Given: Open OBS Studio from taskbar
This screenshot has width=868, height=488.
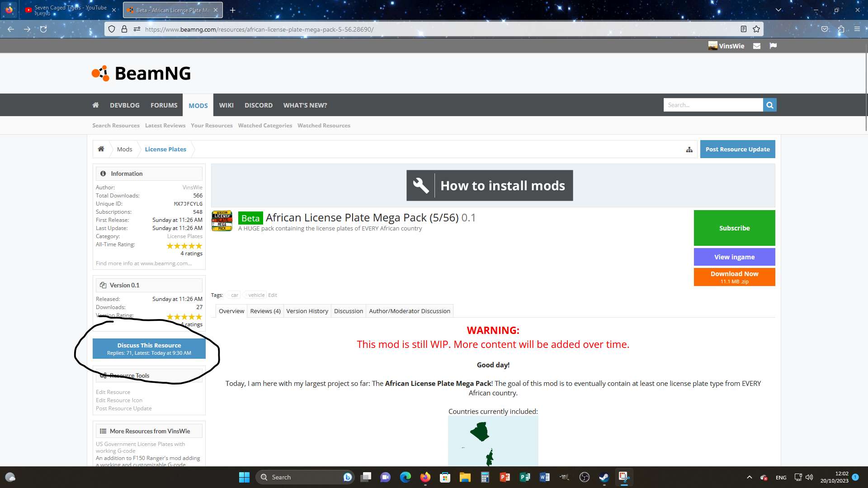Looking at the screenshot, I should coord(584,477).
